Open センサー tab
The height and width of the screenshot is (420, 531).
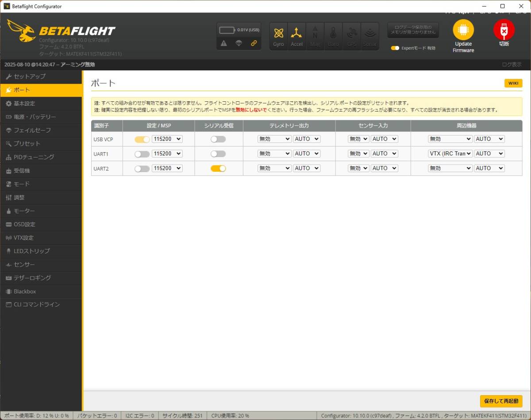(x=41, y=265)
